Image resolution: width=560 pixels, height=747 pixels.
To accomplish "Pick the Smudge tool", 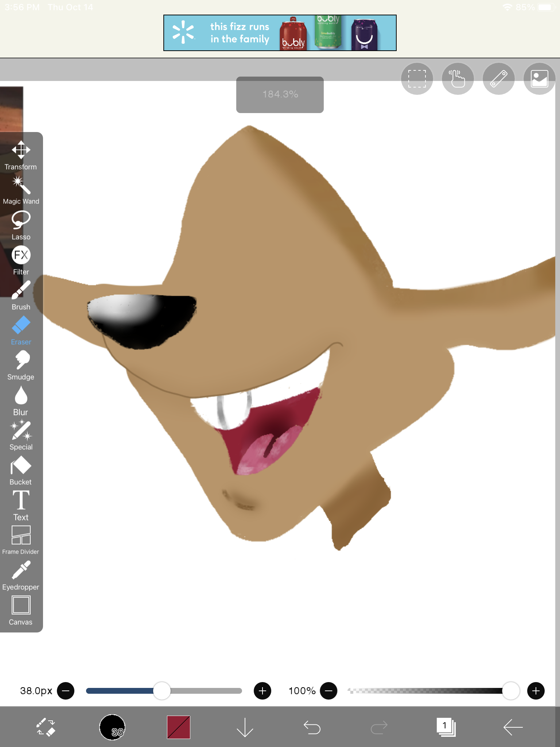I will click(x=21, y=365).
